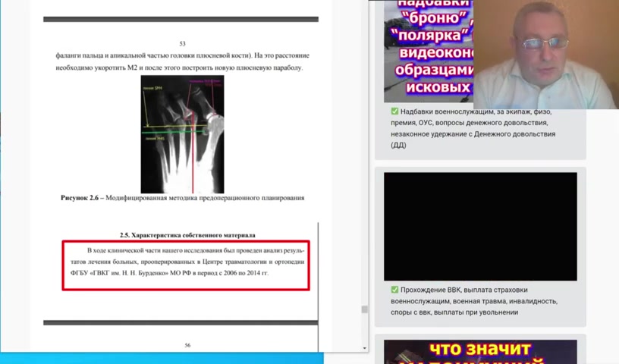This screenshot has width=619, height=364.
Task: Click the heading "2.5. Характеристика собственного материала"
Action: (187, 235)
